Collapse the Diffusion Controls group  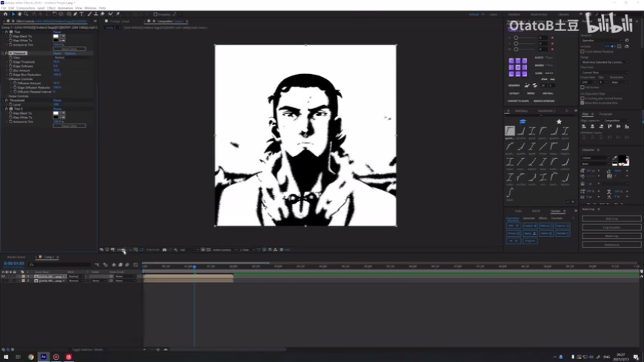click(7, 79)
